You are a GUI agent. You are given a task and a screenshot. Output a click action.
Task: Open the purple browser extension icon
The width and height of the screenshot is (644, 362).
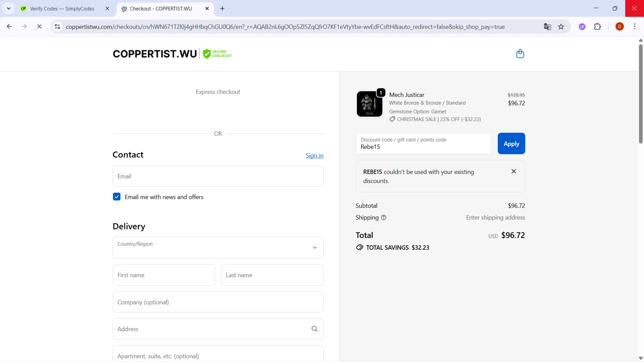582,27
